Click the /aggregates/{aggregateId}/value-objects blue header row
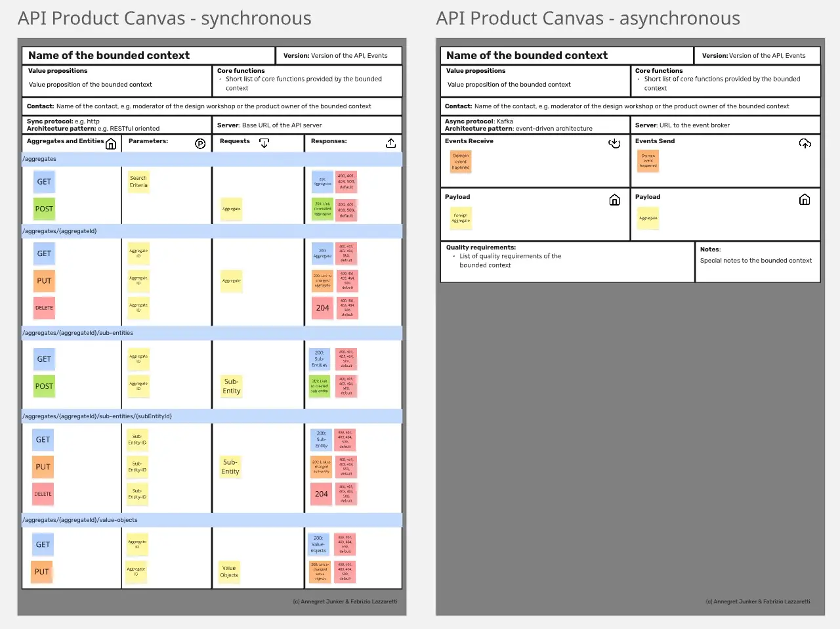 (211, 520)
